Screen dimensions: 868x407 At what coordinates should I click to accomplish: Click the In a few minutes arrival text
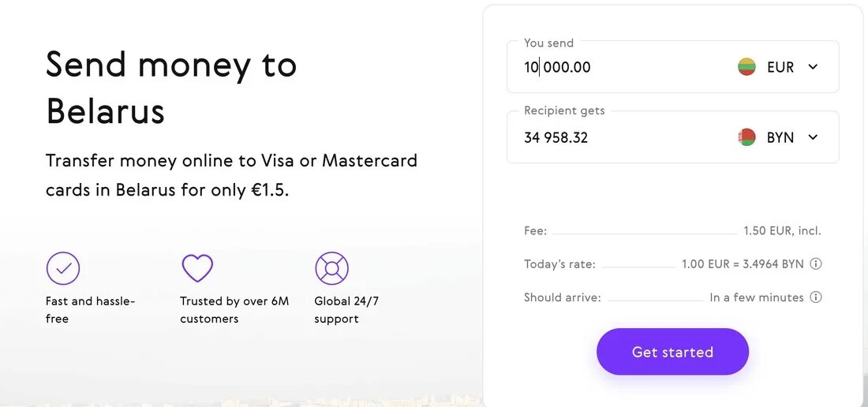click(x=756, y=297)
